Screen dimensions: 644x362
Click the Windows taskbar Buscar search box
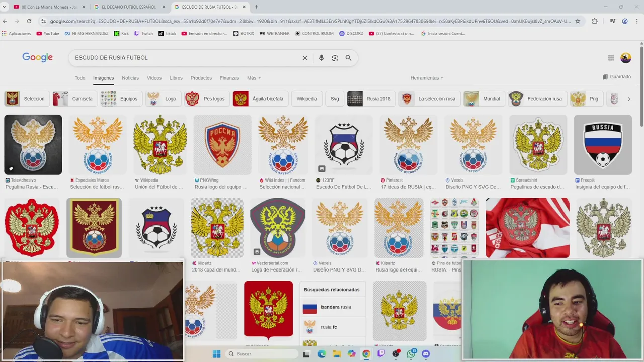point(261,354)
